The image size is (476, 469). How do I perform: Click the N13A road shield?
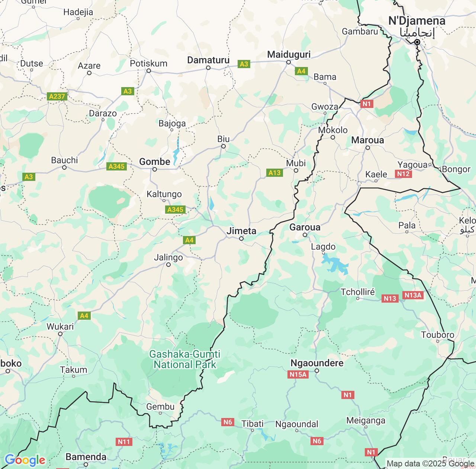click(413, 295)
